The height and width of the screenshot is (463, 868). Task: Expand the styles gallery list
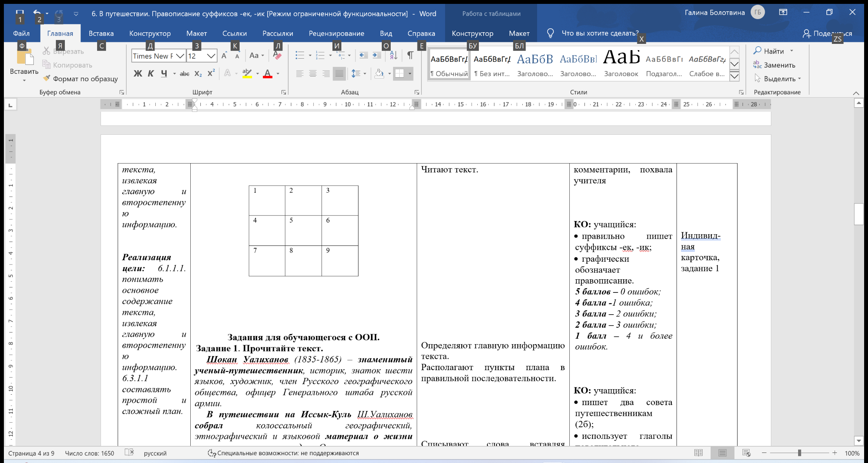click(x=734, y=76)
